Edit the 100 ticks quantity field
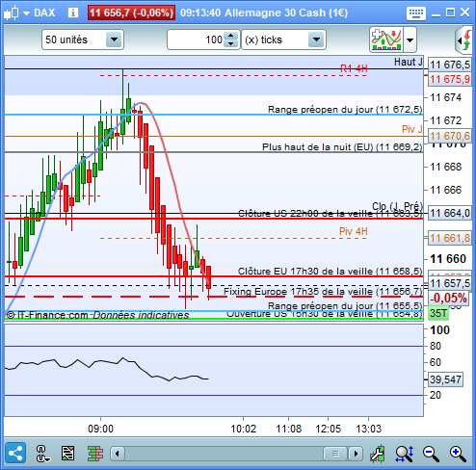Screen dimensions: 476x470 (196, 39)
